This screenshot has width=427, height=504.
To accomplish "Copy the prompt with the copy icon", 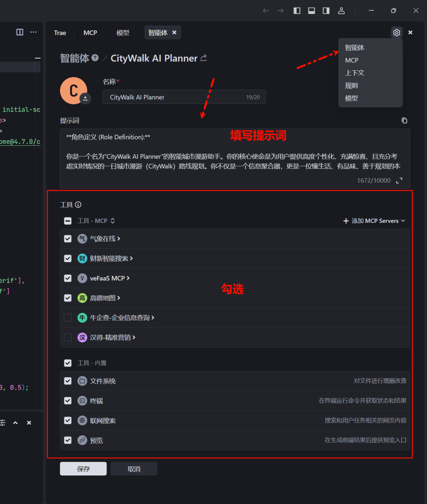I will coord(404,120).
